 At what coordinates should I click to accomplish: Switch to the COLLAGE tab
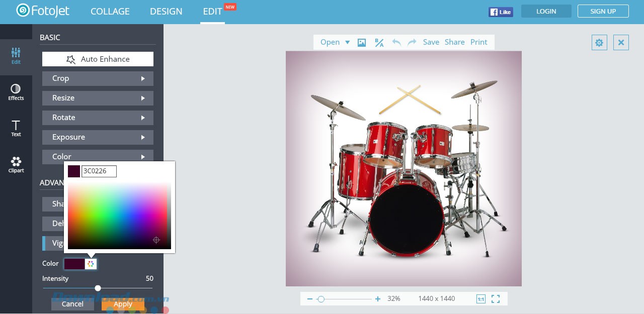click(x=110, y=12)
